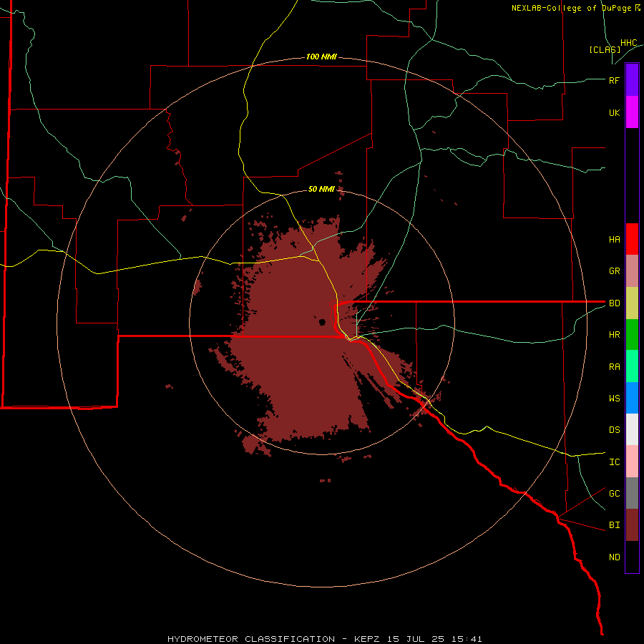Click the UK magenta legend swatch
644x644 pixels.
click(632, 112)
